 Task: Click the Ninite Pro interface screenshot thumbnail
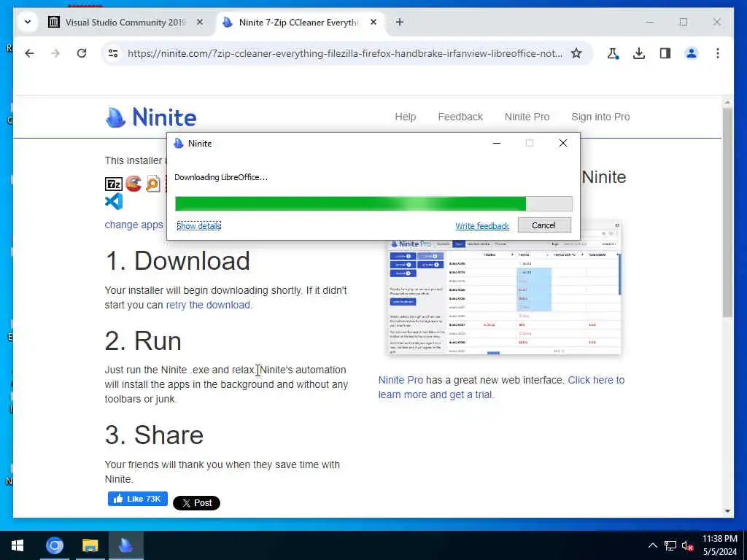point(504,288)
